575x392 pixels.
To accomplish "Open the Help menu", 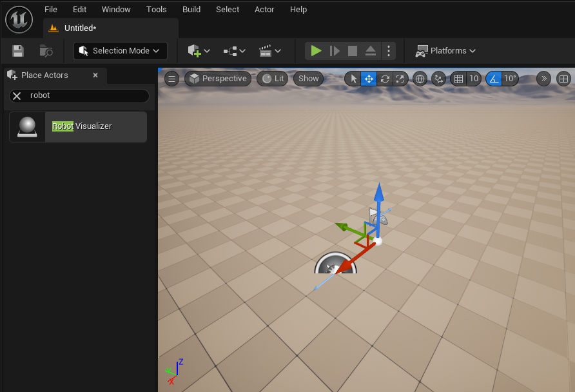I will [x=298, y=10].
